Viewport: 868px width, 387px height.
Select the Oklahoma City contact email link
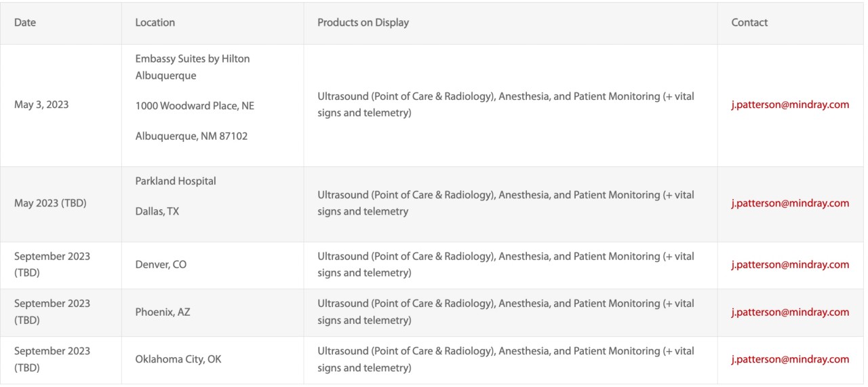tap(790, 360)
